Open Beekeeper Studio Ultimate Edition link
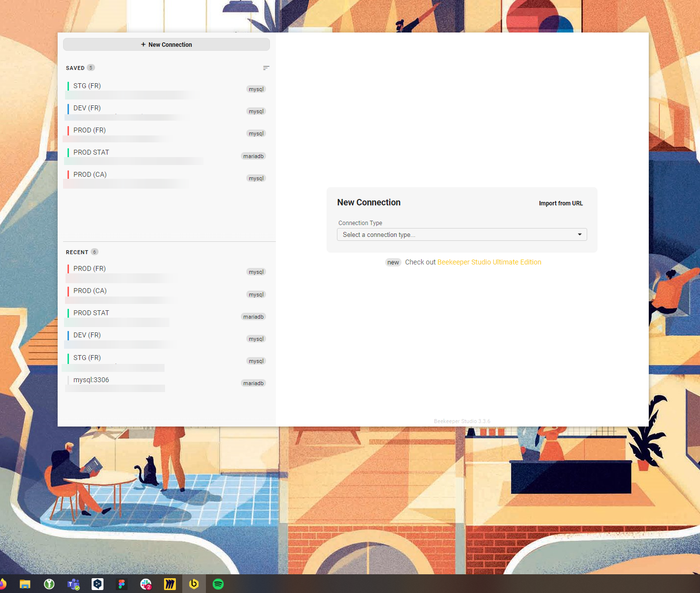 [489, 262]
